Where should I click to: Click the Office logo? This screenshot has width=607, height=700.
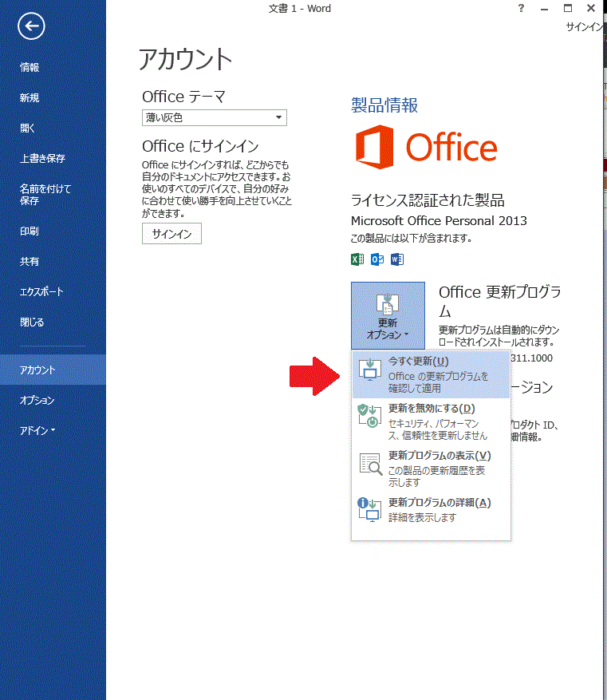427,148
